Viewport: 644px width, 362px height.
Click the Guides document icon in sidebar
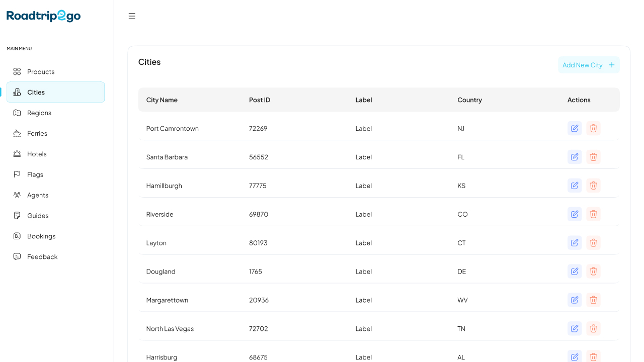pyautogui.click(x=17, y=216)
